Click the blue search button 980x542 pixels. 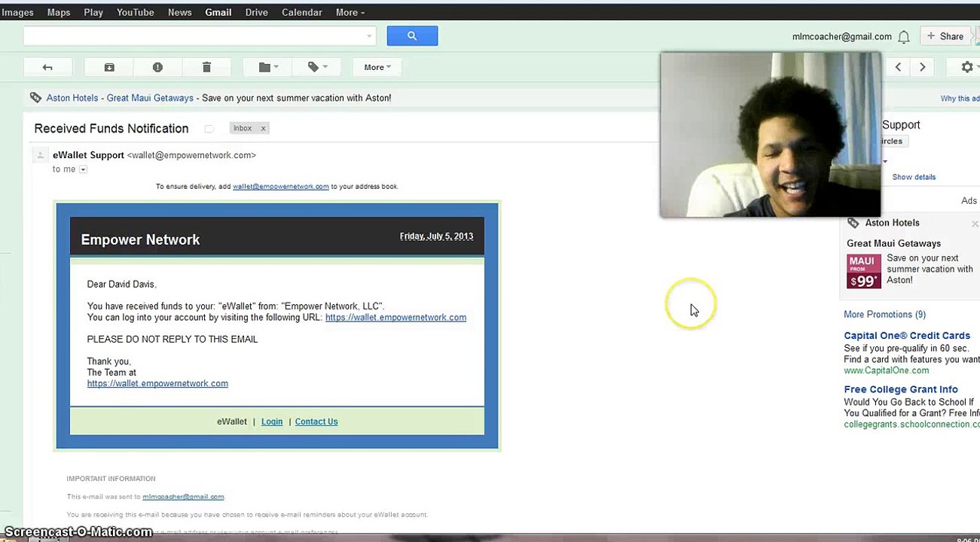coord(412,35)
